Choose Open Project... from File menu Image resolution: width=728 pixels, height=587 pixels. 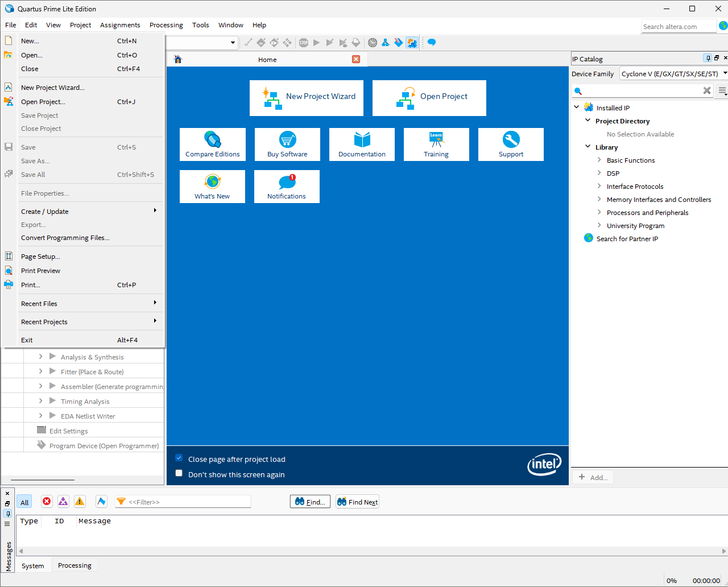(84, 102)
